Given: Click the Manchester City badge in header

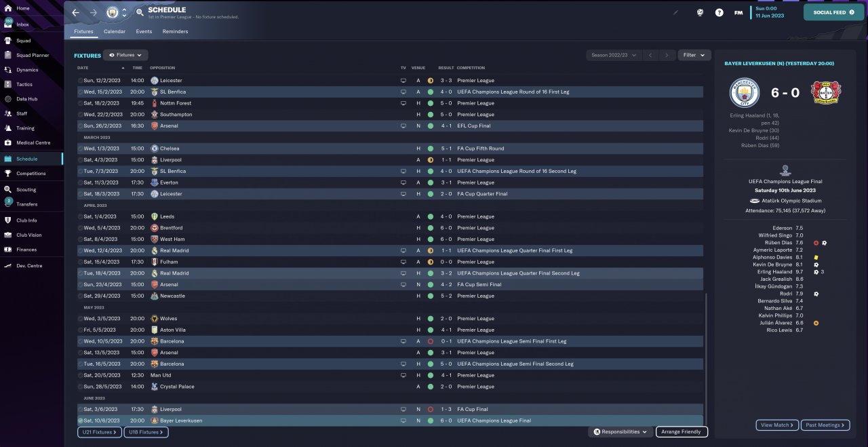Looking at the screenshot, I should [112, 12].
